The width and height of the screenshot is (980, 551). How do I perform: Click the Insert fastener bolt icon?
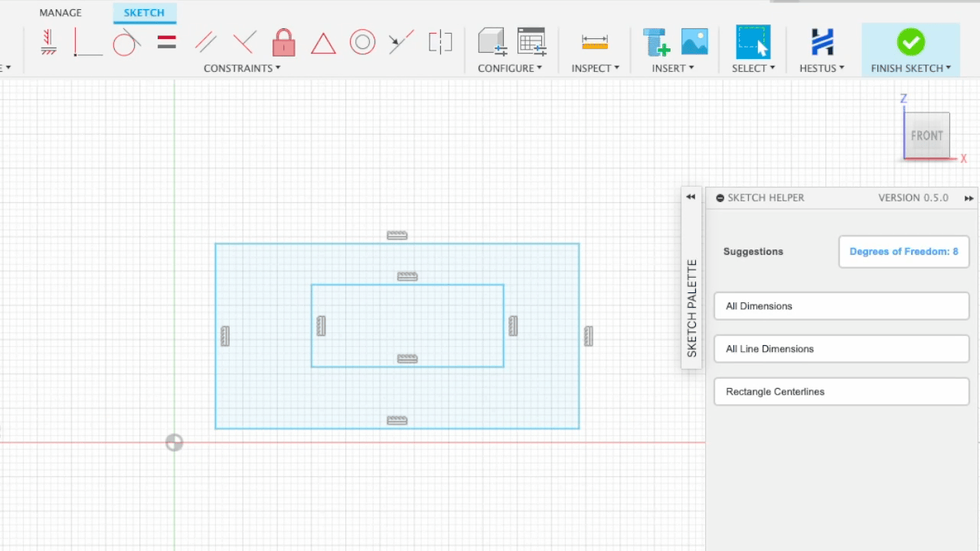[x=656, y=42]
